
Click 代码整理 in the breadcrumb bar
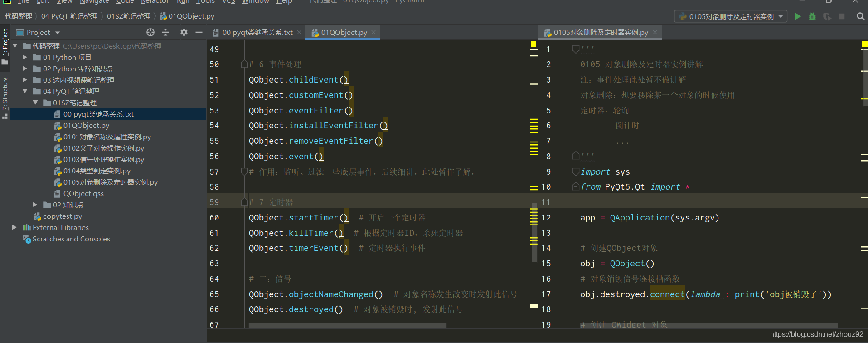pyautogui.click(x=19, y=16)
